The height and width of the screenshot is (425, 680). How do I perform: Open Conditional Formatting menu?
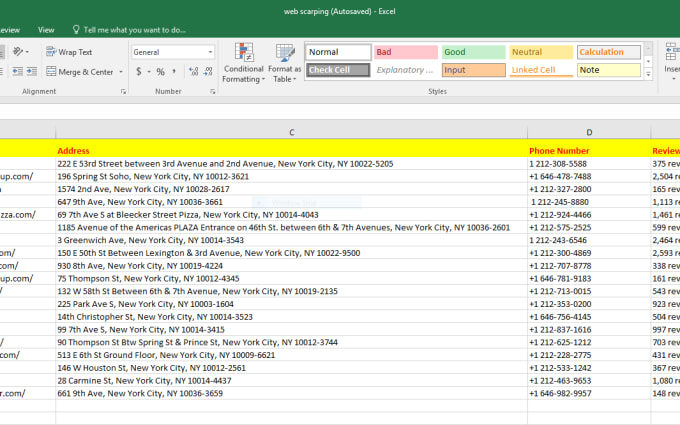(x=244, y=63)
